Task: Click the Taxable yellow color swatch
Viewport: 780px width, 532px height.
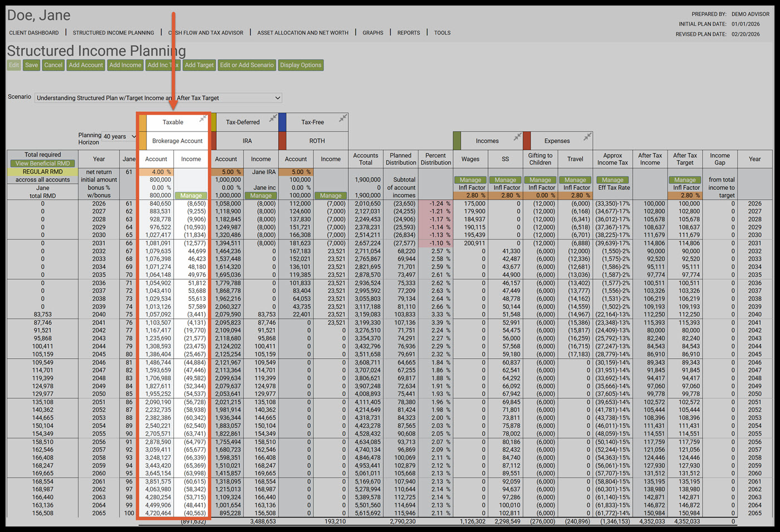Action: tap(143, 122)
